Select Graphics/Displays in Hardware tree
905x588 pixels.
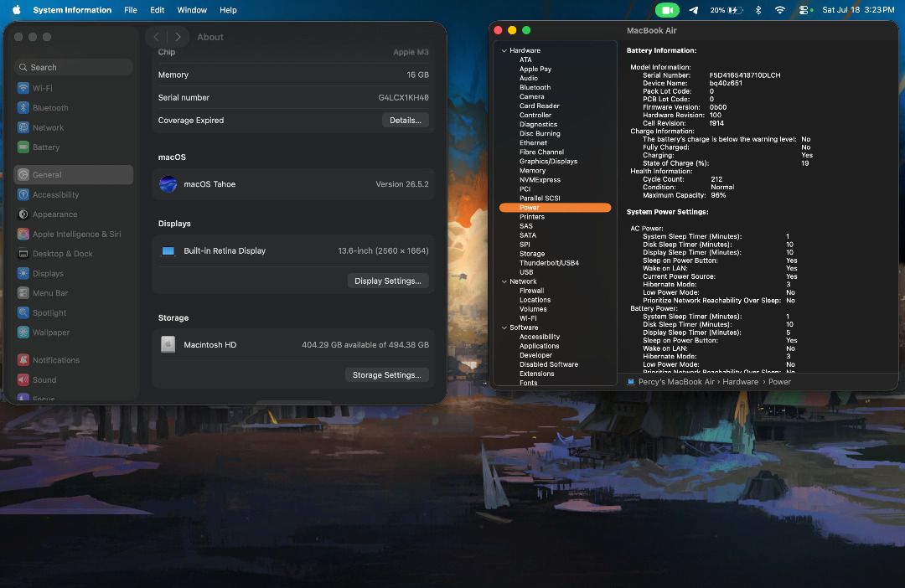[x=548, y=162]
